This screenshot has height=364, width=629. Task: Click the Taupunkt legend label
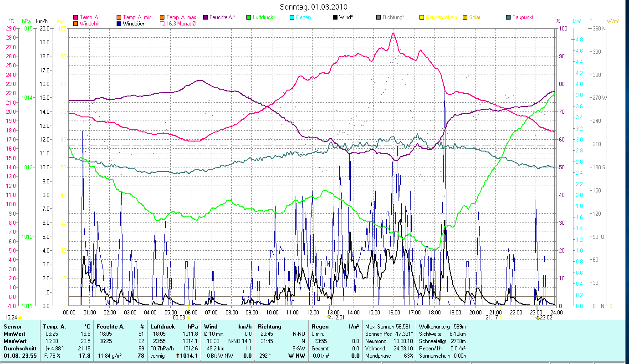(x=522, y=17)
